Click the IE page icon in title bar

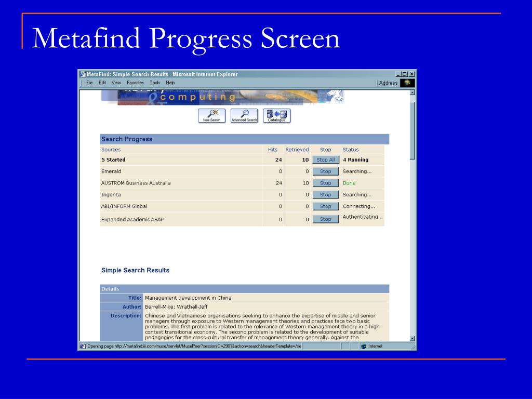[x=83, y=74]
